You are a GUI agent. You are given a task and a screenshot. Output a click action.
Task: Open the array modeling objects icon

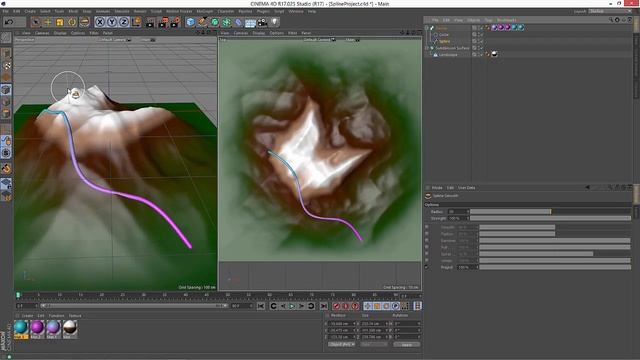point(227,22)
